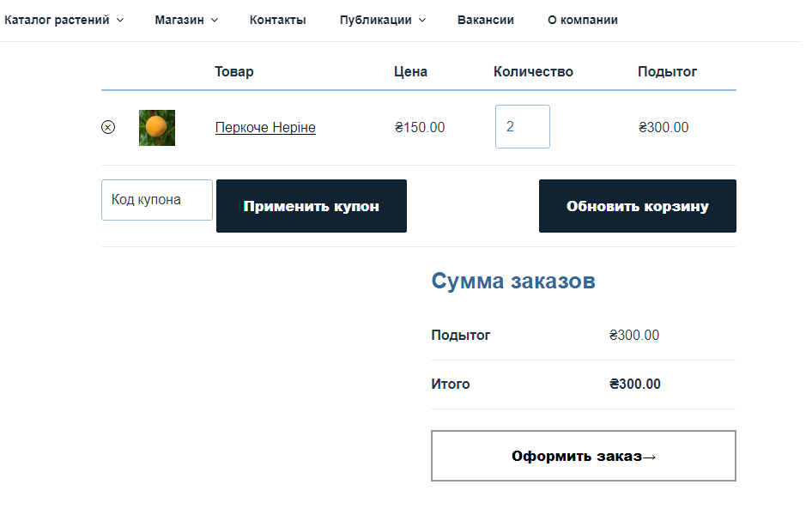
Task: Update cart with Обновить корзину button
Action: (x=638, y=205)
